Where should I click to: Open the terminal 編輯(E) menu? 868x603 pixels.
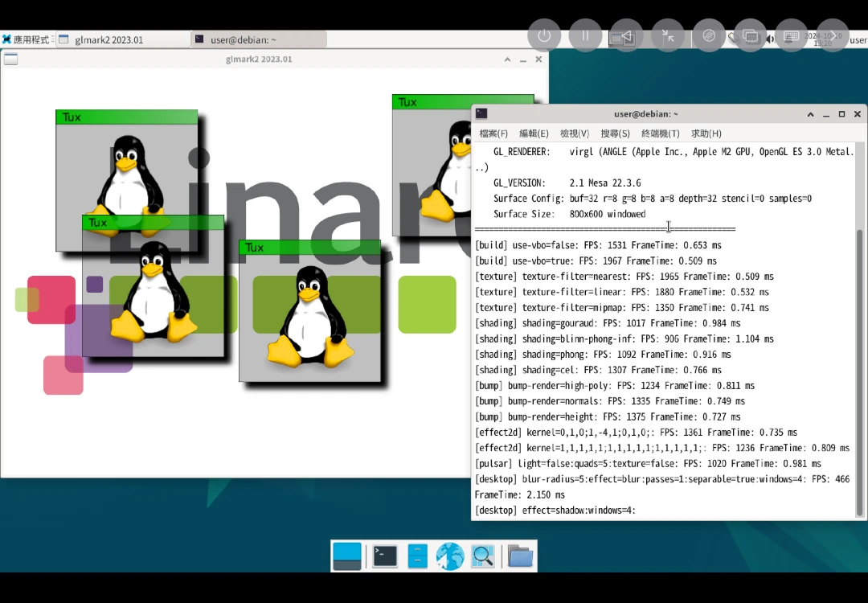[534, 133]
